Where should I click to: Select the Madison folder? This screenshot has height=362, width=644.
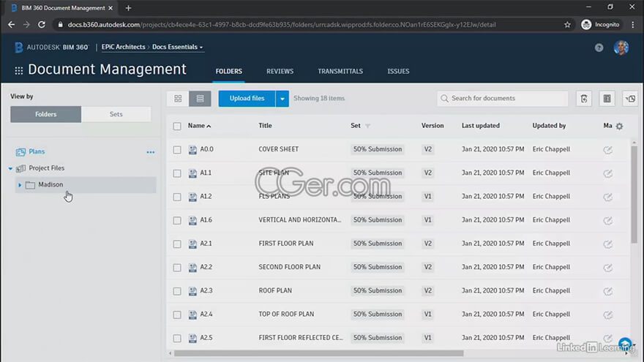coord(86,185)
